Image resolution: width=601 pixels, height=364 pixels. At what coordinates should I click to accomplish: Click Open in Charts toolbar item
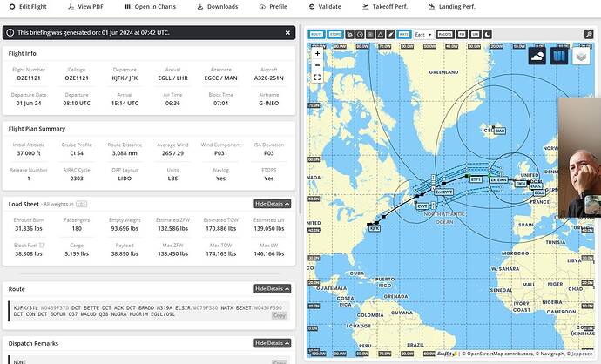click(150, 7)
